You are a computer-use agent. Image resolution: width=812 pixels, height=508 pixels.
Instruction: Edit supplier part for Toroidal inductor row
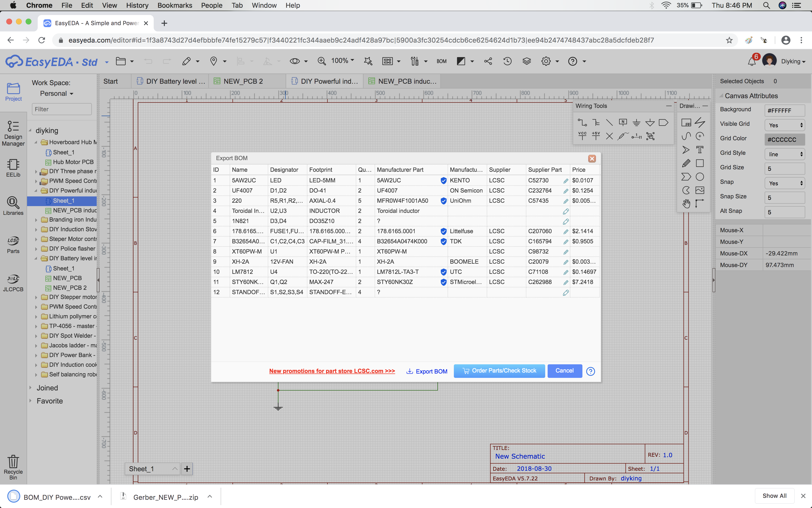[x=566, y=211]
